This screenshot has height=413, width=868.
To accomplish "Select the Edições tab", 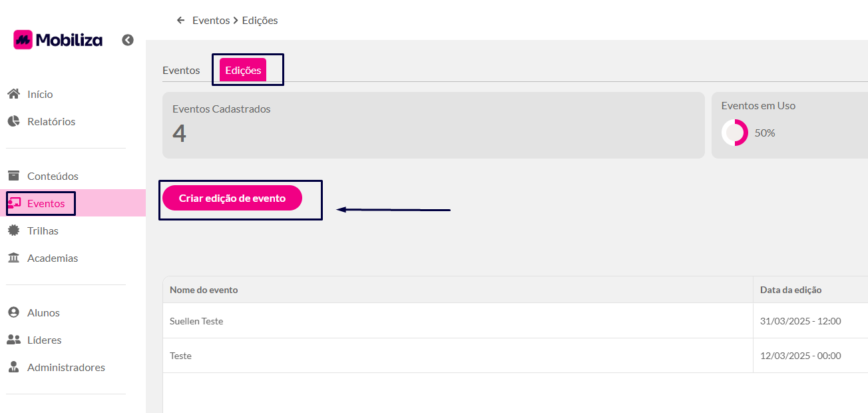I will 243,70.
